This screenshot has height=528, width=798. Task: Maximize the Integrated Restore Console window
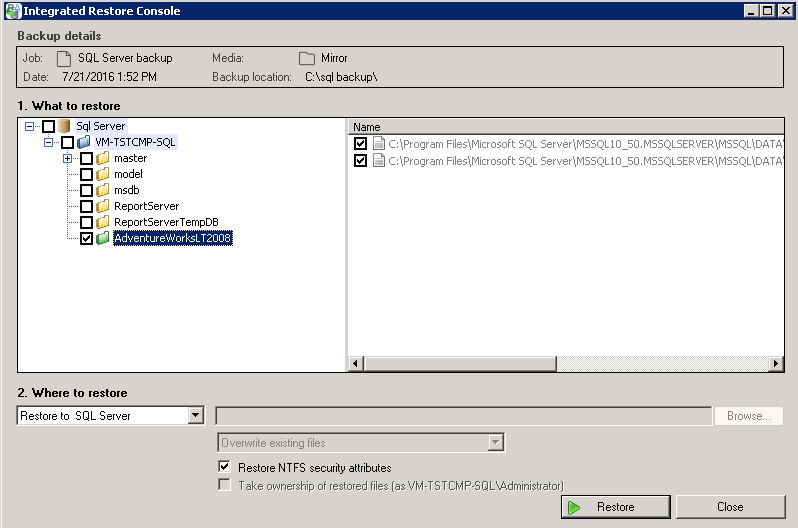click(767, 10)
